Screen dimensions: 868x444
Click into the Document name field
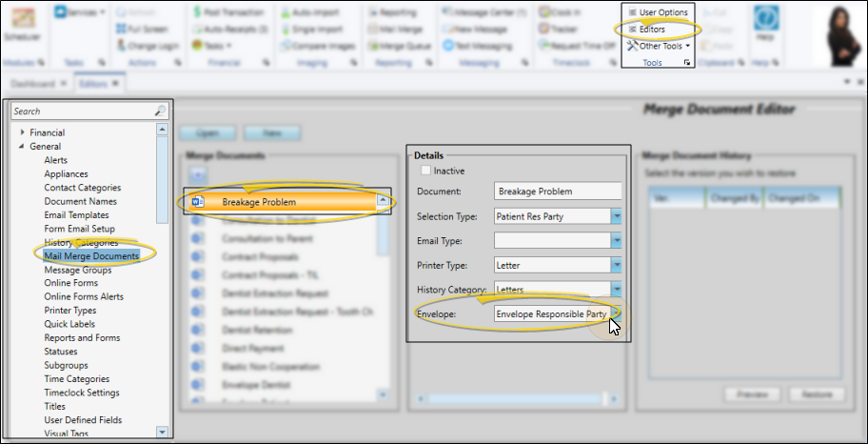tap(557, 192)
